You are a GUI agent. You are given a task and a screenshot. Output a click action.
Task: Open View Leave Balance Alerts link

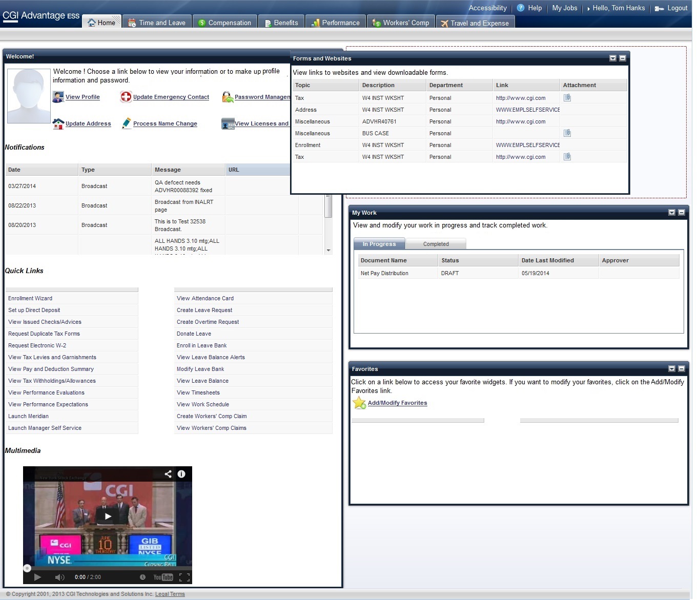click(211, 357)
